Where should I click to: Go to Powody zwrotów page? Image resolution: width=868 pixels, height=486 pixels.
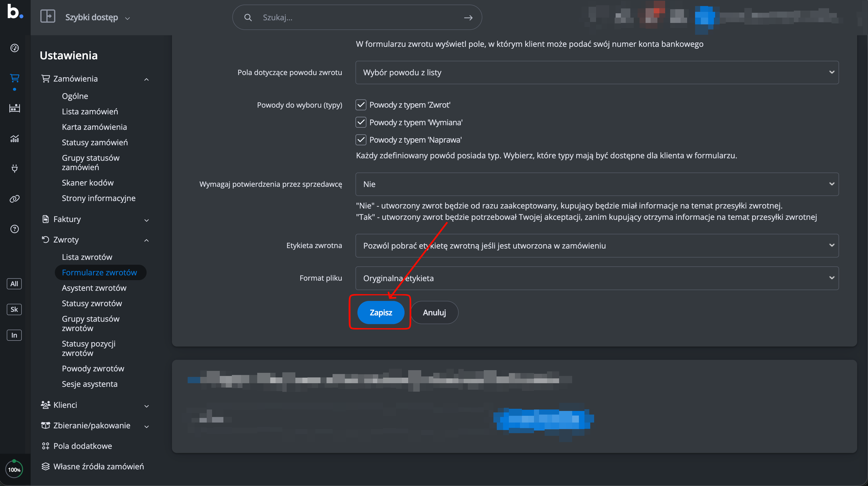click(93, 368)
